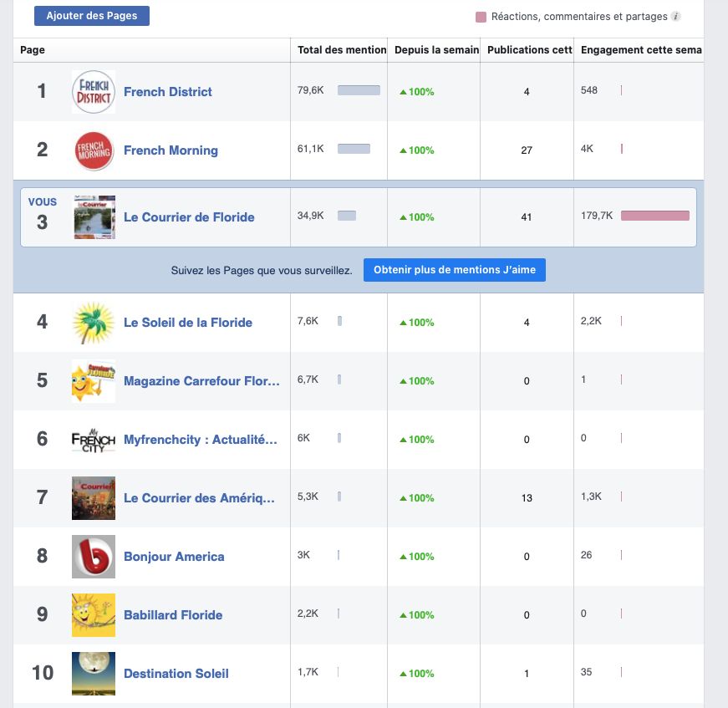728x708 pixels.
Task: Click the 13 publications value
Action: coord(527,498)
